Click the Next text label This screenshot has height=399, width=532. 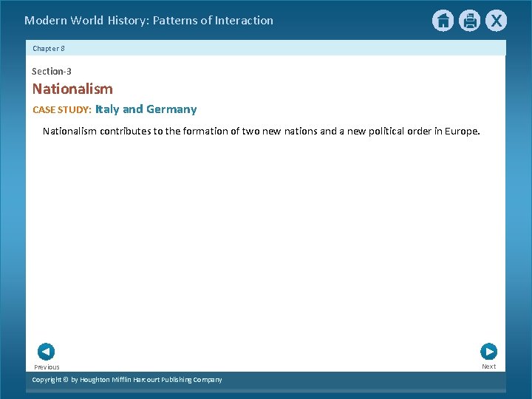pyautogui.click(x=489, y=366)
